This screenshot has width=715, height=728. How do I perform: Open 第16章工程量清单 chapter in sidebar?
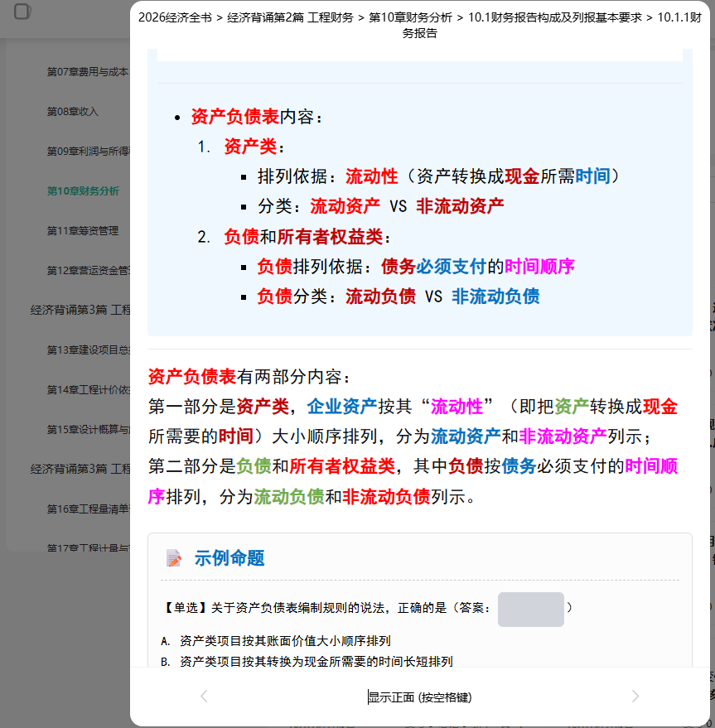pos(89,509)
